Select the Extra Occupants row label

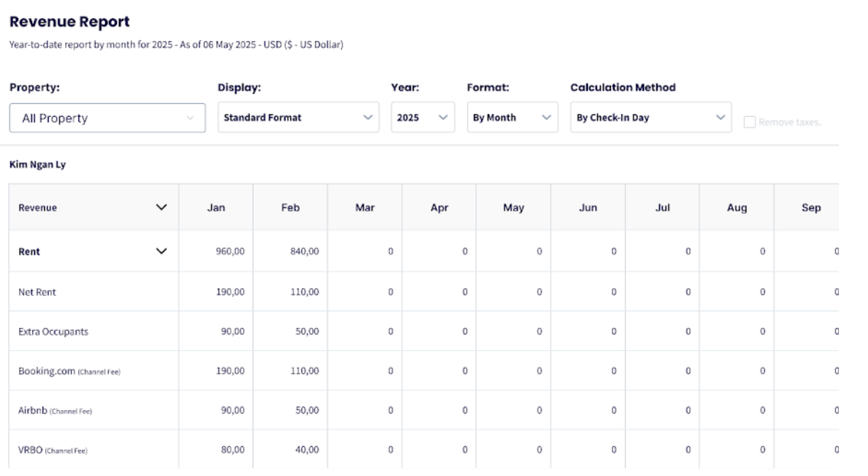pyautogui.click(x=52, y=331)
